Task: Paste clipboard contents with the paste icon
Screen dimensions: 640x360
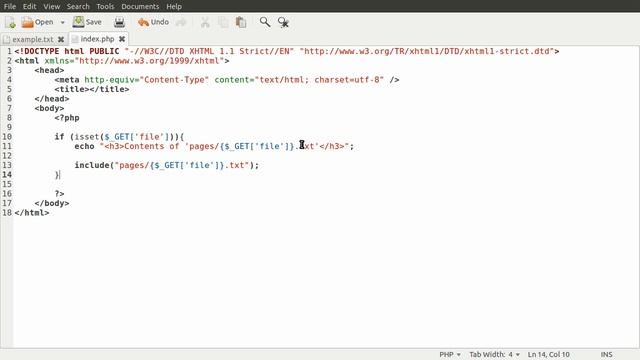Action: click(241, 22)
